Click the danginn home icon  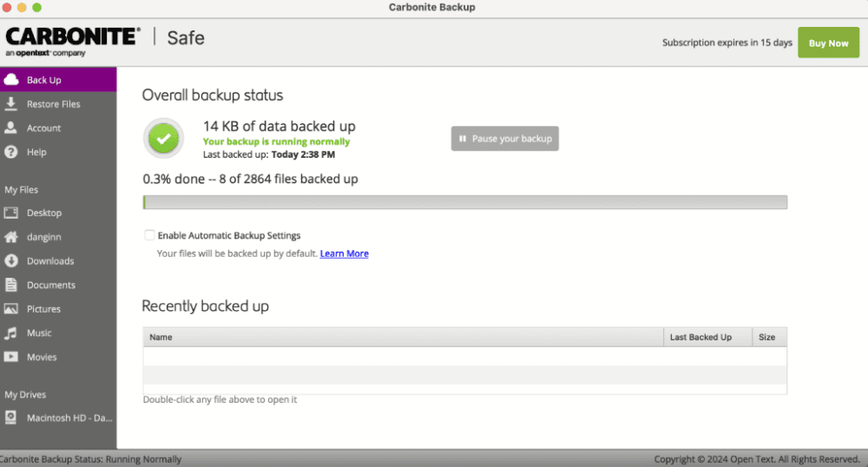(x=11, y=237)
